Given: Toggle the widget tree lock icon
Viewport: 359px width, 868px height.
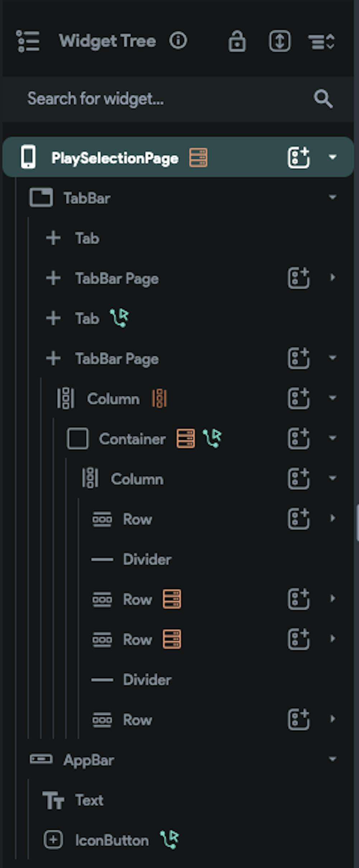Looking at the screenshot, I should [x=237, y=41].
